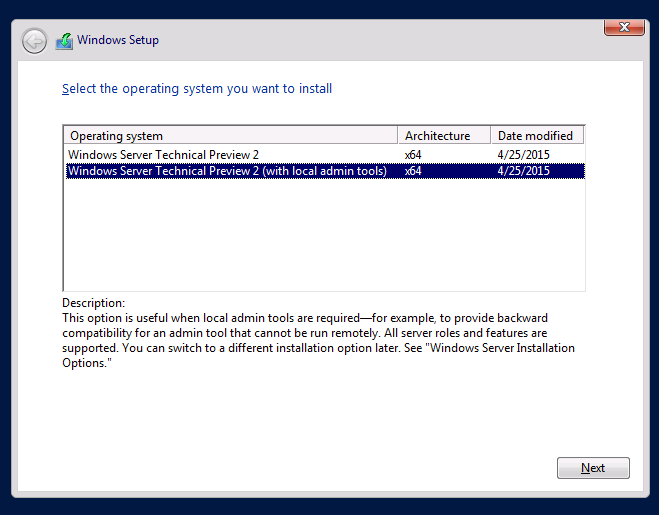Click the Date modified column header

click(537, 136)
